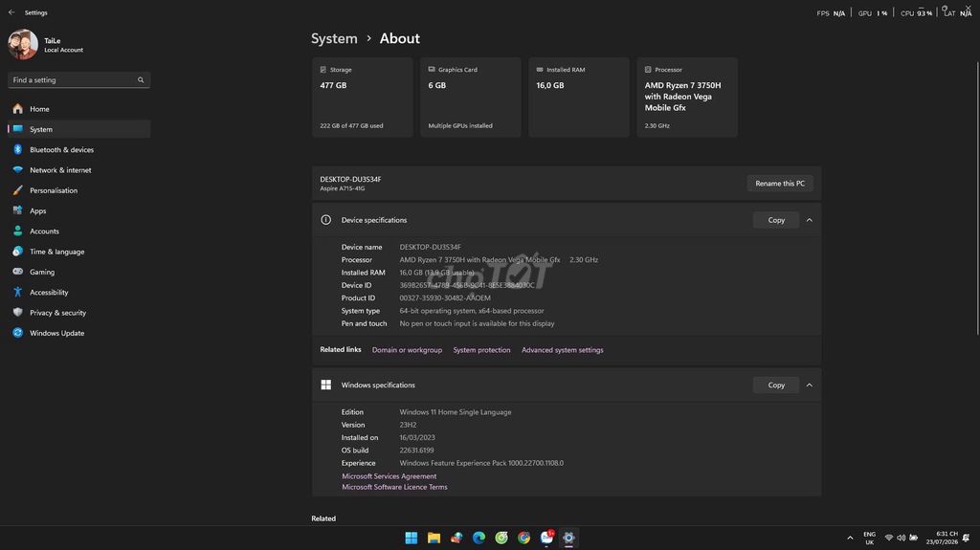Open the System protection link
The height and width of the screenshot is (550, 980).
(x=482, y=350)
